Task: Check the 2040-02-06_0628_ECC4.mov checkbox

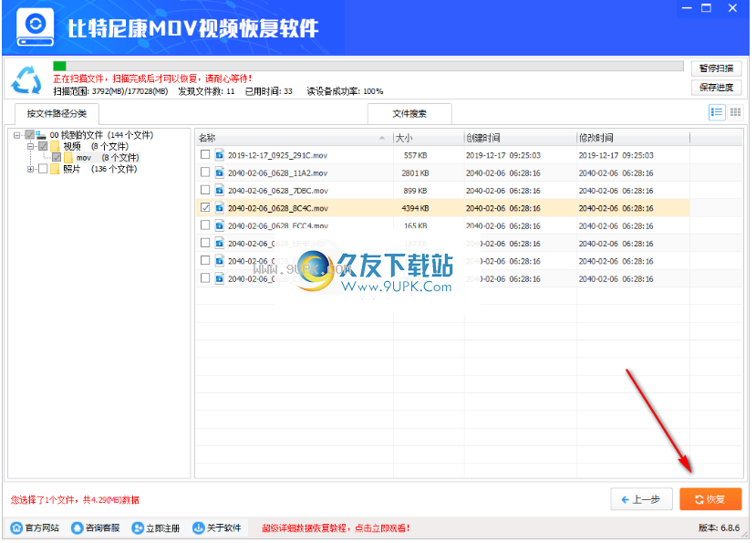Action: pos(205,225)
